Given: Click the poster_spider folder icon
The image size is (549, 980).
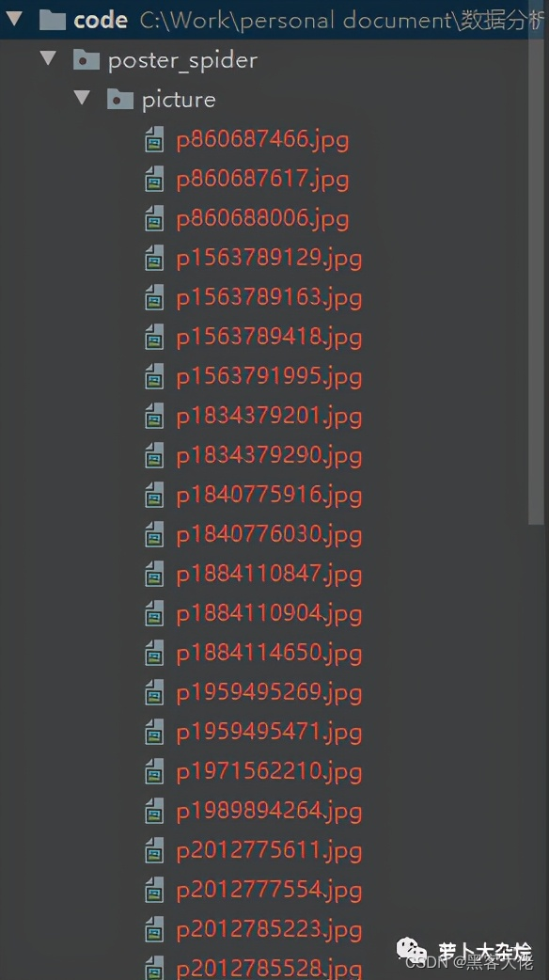Looking at the screenshot, I should coord(86,60).
